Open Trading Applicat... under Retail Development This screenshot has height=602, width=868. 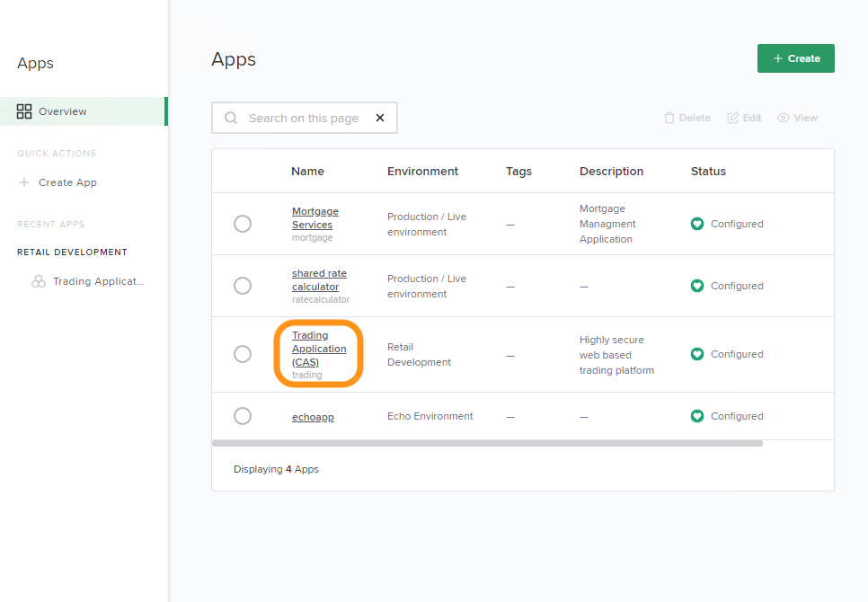click(x=99, y=281)
